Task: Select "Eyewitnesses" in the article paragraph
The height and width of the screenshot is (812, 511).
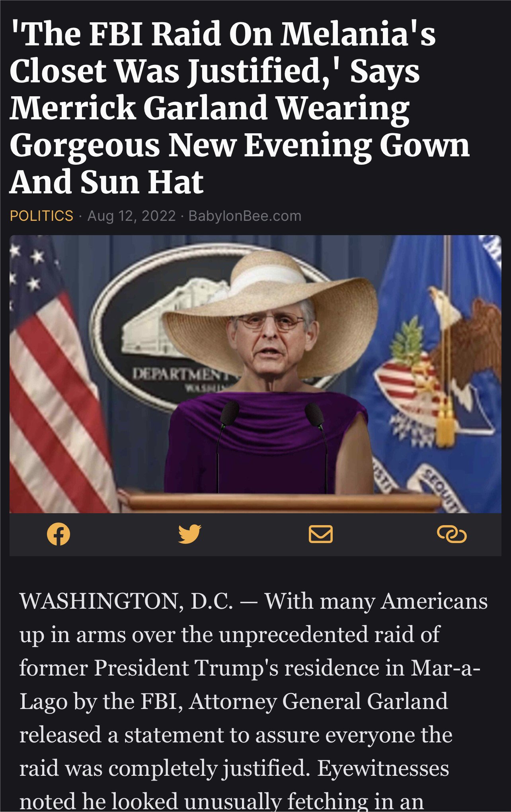Action: coord(383,768)
